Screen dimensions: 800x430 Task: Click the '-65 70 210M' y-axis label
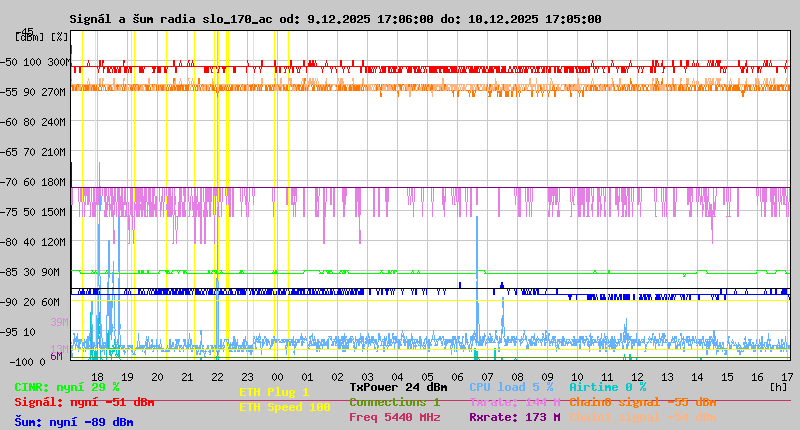(33, 153)
